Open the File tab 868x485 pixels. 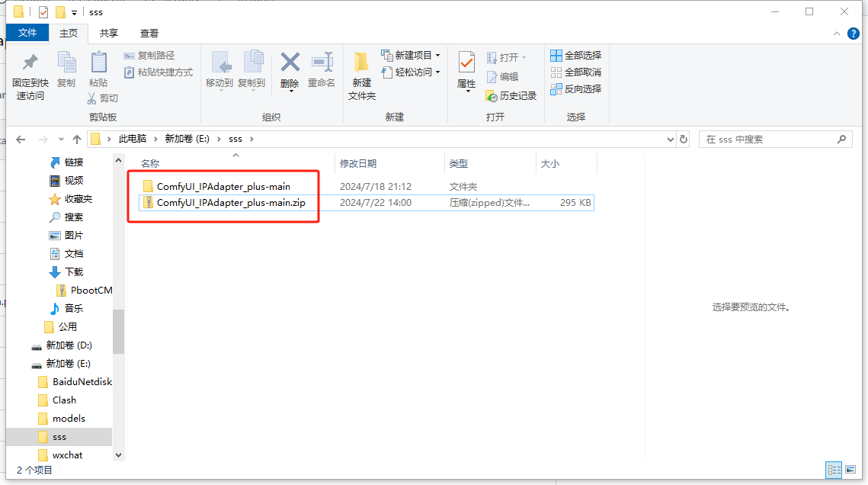(x=27, y=34)
